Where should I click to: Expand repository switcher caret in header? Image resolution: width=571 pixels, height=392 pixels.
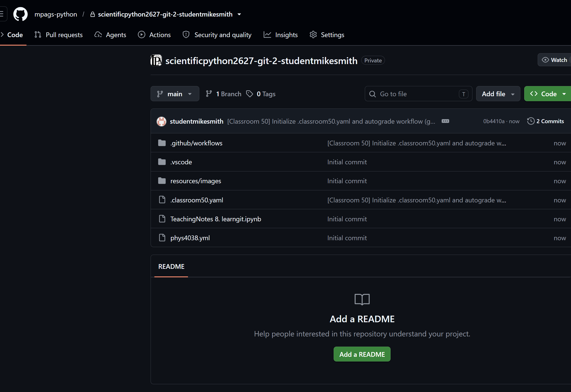(239, 14)
